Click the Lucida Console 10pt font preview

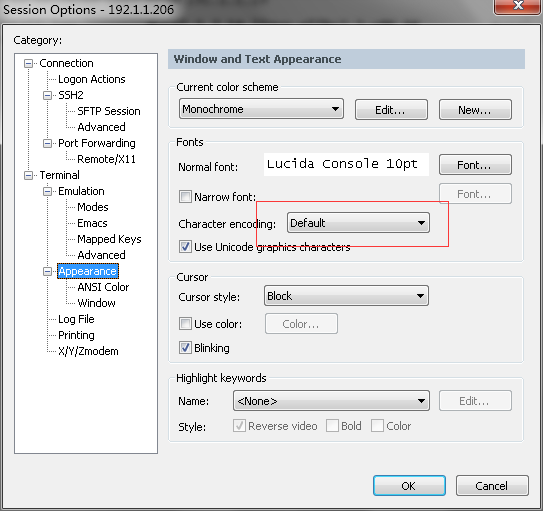[x=346, y=164]
